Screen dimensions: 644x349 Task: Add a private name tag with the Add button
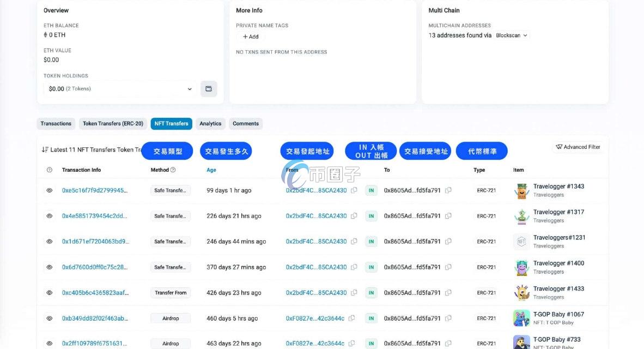[x=251, y=37]
